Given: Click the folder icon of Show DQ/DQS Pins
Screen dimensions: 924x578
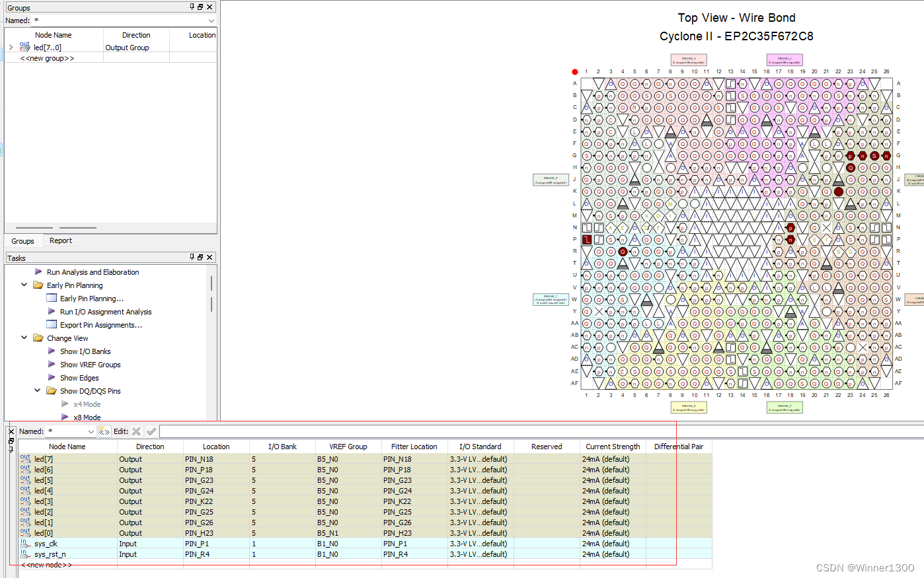Looking at the screenshot, I should [52, 390].
